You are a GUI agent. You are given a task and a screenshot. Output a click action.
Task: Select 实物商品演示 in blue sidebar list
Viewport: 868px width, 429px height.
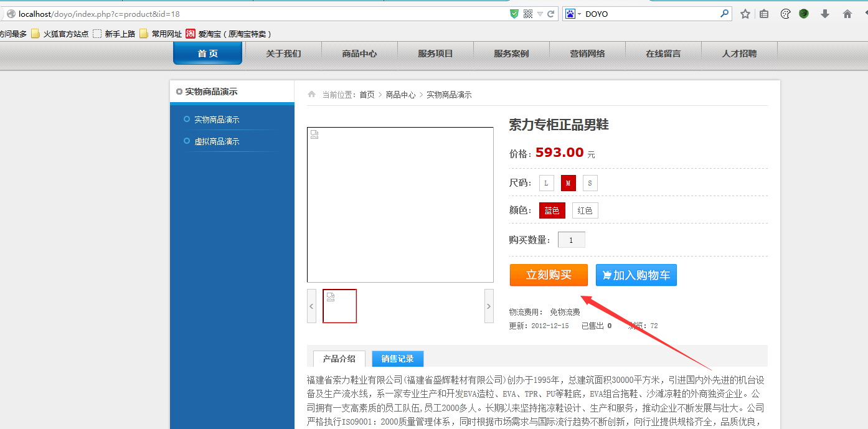pyautogui.click(x=217, y=120)
